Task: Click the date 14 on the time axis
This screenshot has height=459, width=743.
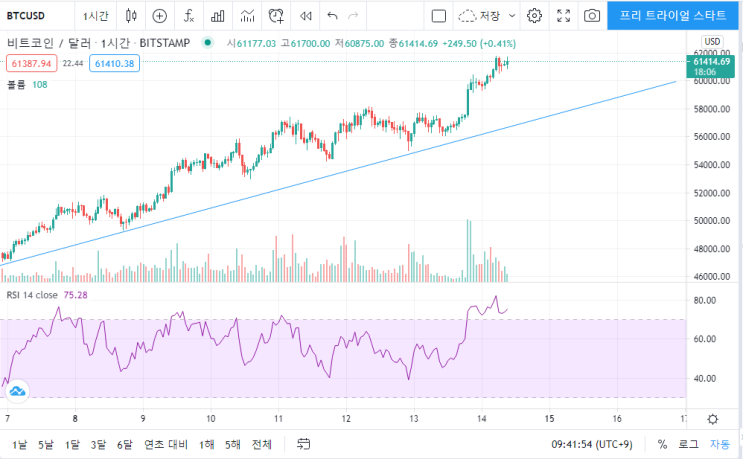Action: pyautogui.click(x=482, y=419)
